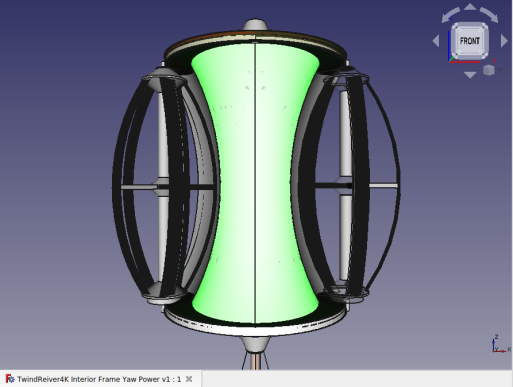Click the FRONT face of the navigation cube
The width and height of the screenshot is (513, 387).
point(470,41)
